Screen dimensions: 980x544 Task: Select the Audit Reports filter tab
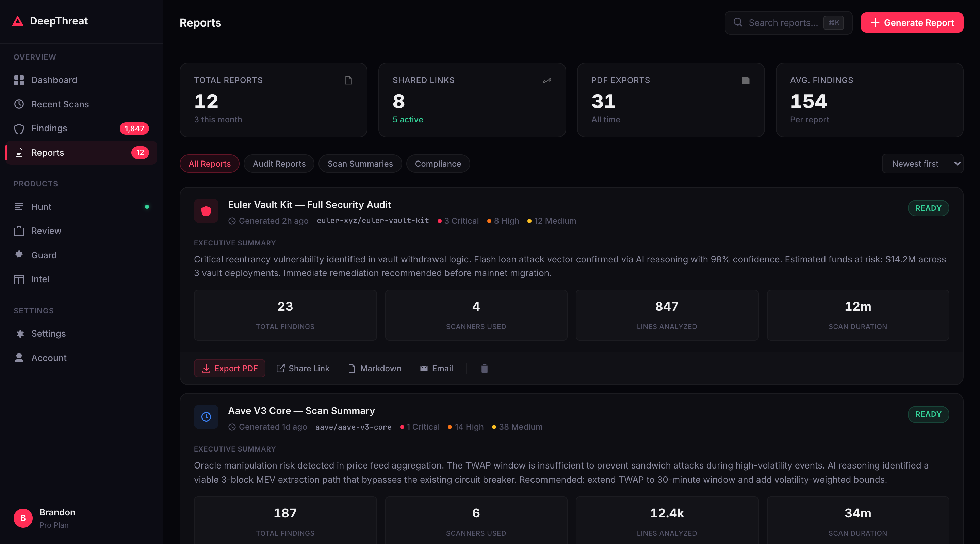[x=279, y=164]
